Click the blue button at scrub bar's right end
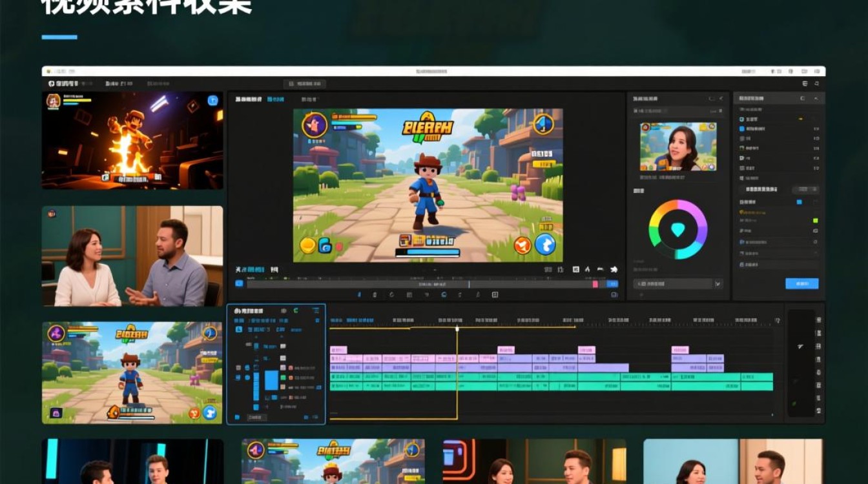 coord(612,284)
